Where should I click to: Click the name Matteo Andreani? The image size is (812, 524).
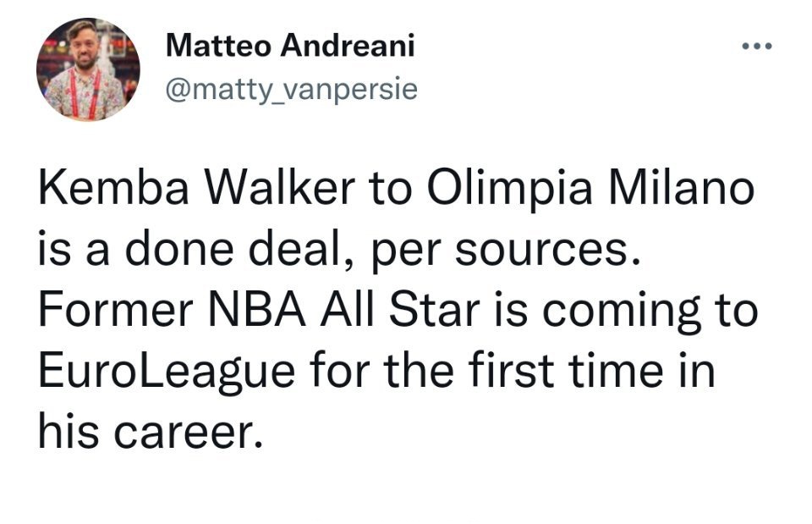pyautogui.click(x=291, y=47)
